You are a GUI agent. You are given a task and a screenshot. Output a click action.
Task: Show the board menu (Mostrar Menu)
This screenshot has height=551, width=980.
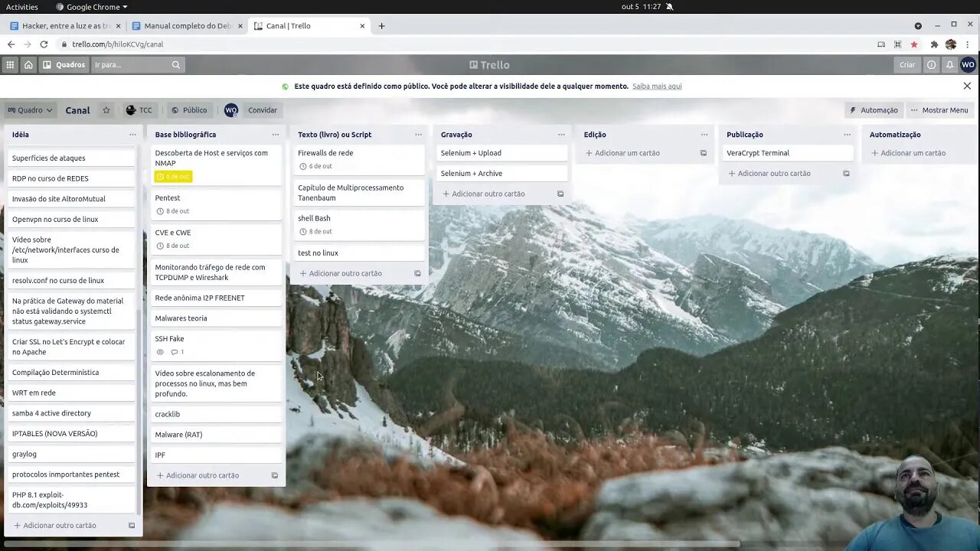pyautogui.click(x=939, y=110)
